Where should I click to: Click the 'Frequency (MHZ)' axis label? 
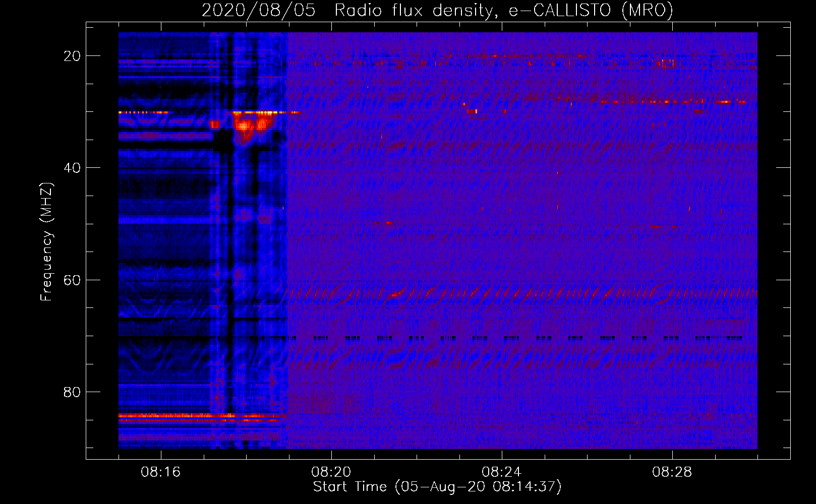click(x=46, y=242)
